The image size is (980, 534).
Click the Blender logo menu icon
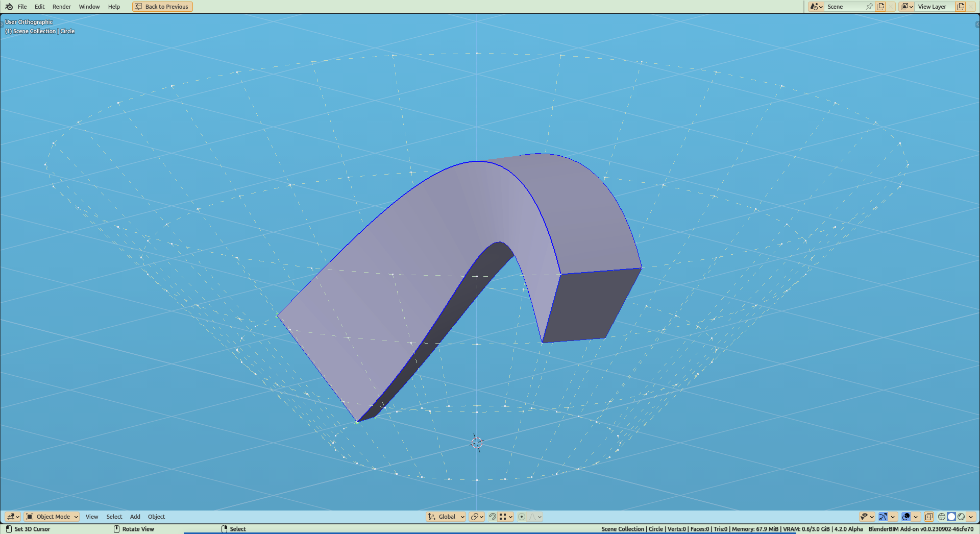[x=9, y=7]
